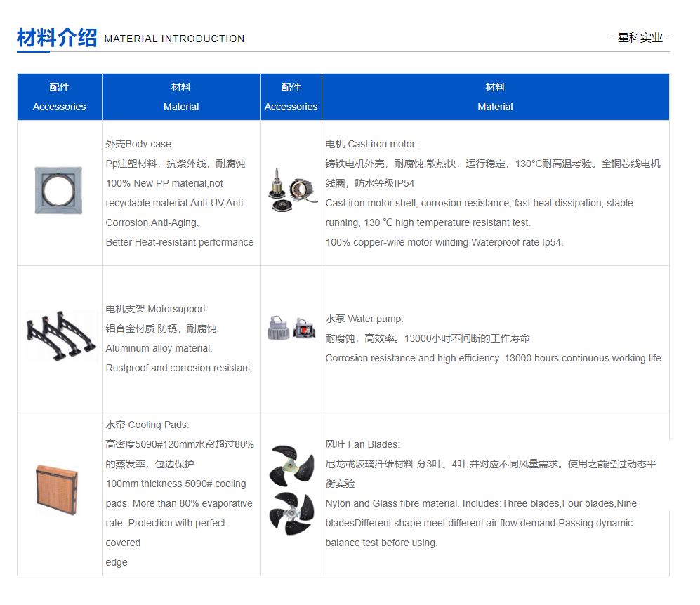Open the water pump product image
Screen dimensions: 700x605
click(x=291, y=326)
